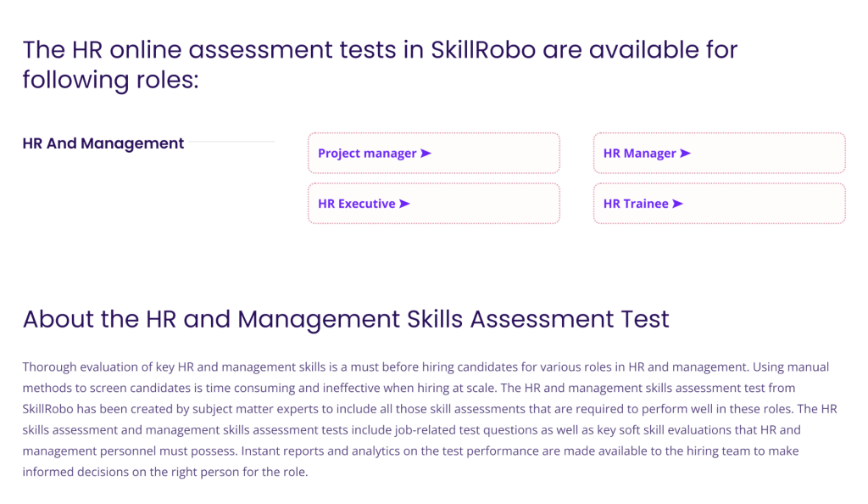This screenshot has width=868, height=504.
Task: Open the Project manager role link
Action: 367,154
